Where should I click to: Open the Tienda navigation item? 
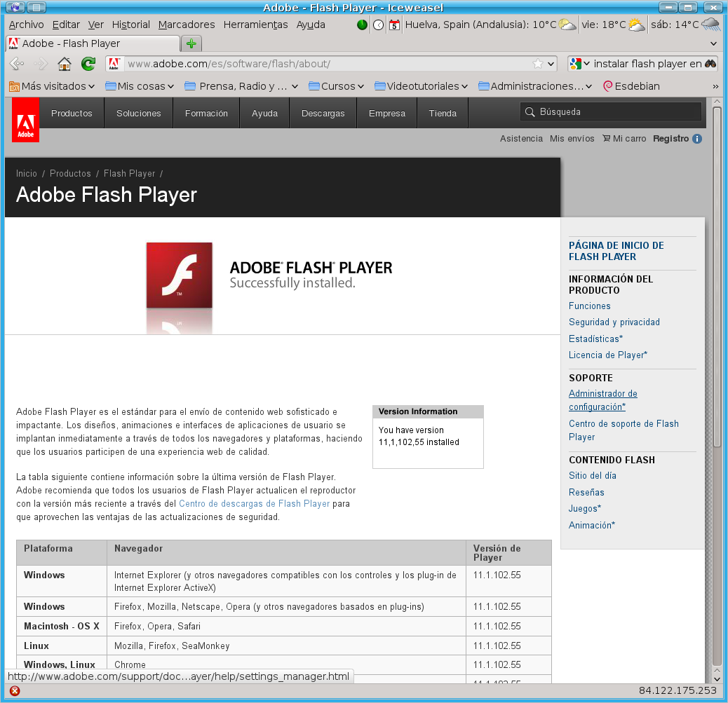pos(443,114)
